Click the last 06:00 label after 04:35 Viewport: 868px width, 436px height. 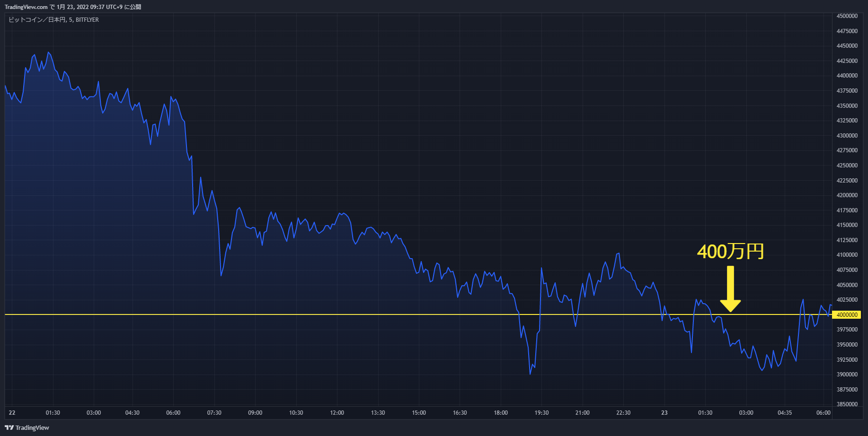(x=824, y=413)
